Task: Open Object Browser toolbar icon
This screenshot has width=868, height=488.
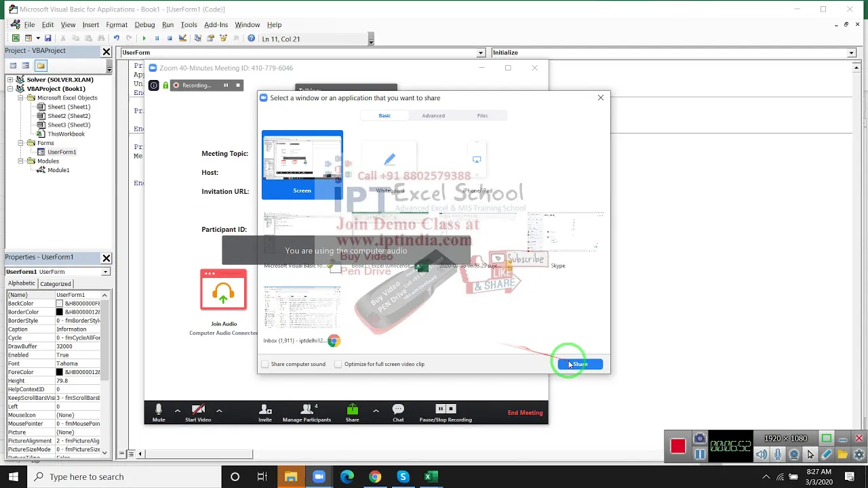Action: 223,39
